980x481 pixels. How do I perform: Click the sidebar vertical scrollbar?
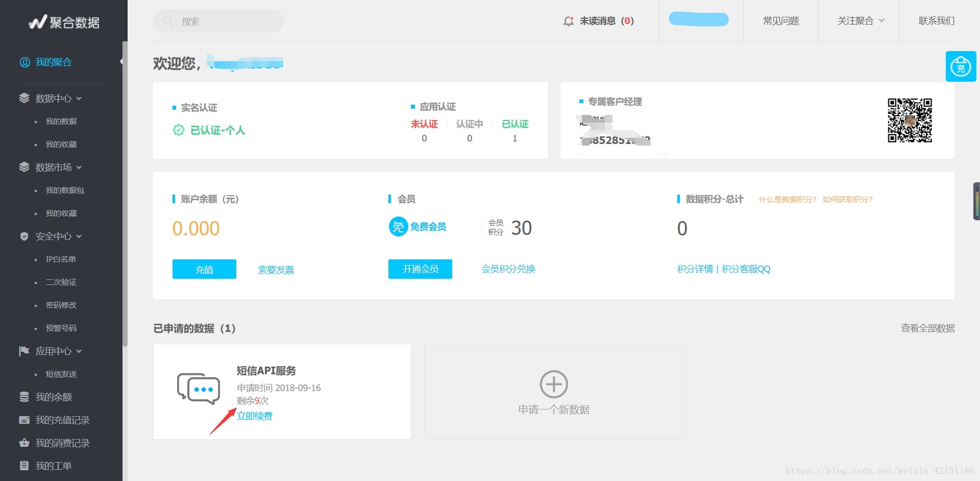125,194
